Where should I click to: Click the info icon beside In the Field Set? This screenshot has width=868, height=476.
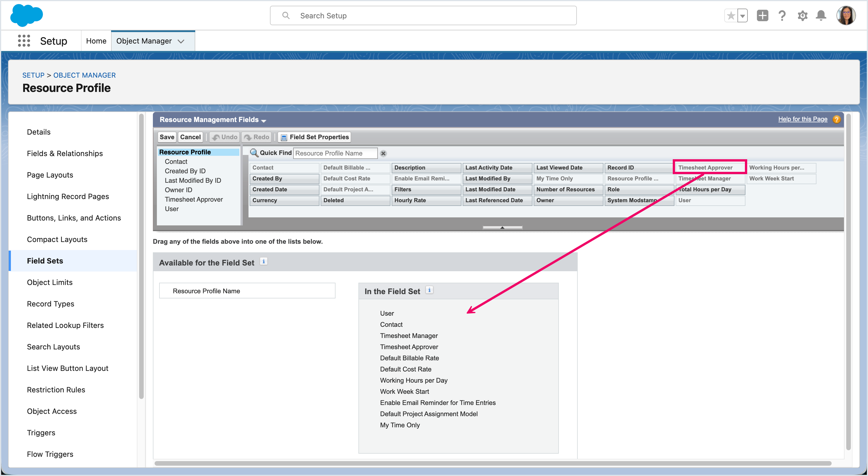(429, 290)
